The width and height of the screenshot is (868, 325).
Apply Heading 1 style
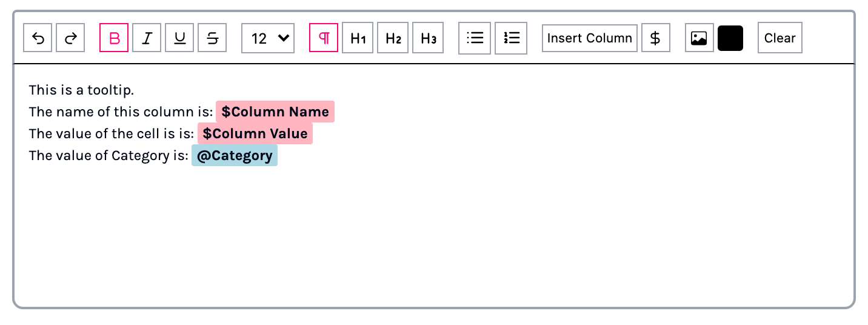coord(358,38)
